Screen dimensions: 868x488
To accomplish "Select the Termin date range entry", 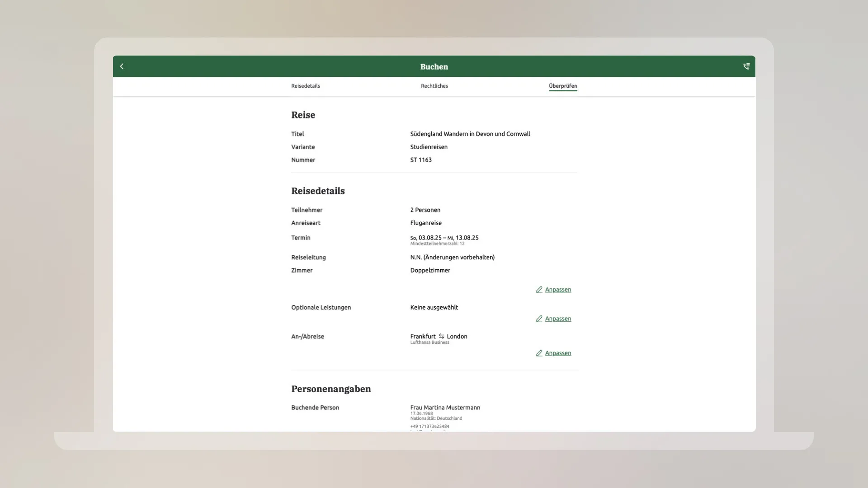I will tap(443, 238).
